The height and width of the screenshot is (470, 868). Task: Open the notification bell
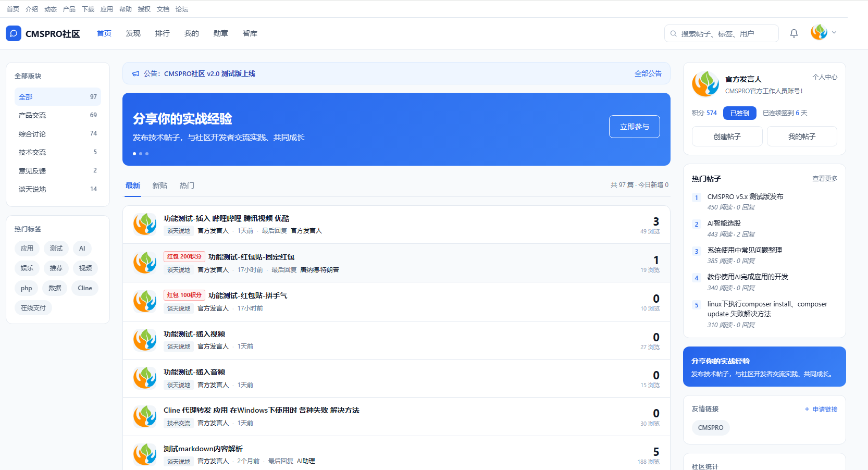coord(794,33)
